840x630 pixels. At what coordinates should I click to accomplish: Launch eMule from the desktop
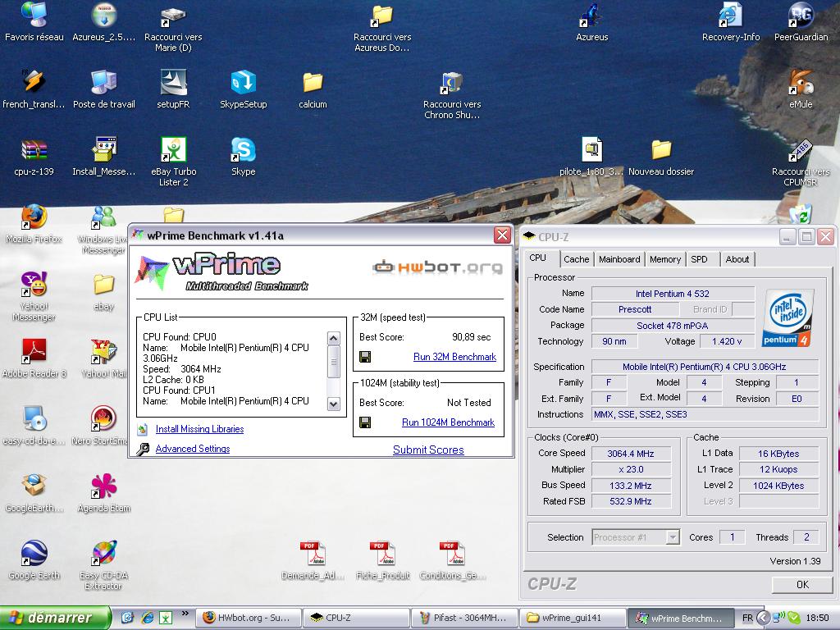(801, 89)
